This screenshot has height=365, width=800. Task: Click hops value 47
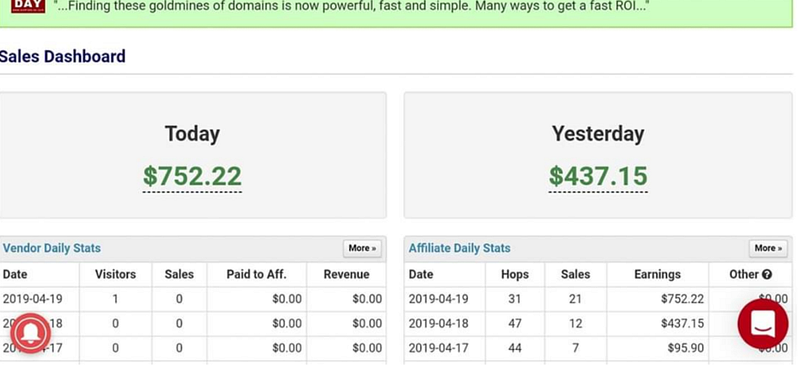click(515, 324)
